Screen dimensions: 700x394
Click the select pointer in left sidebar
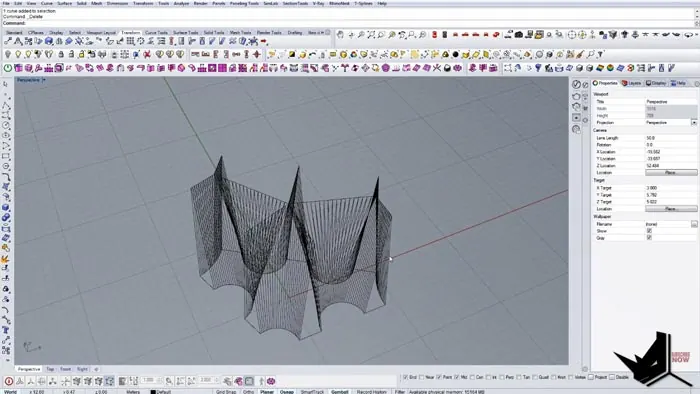tap(6, 84)
